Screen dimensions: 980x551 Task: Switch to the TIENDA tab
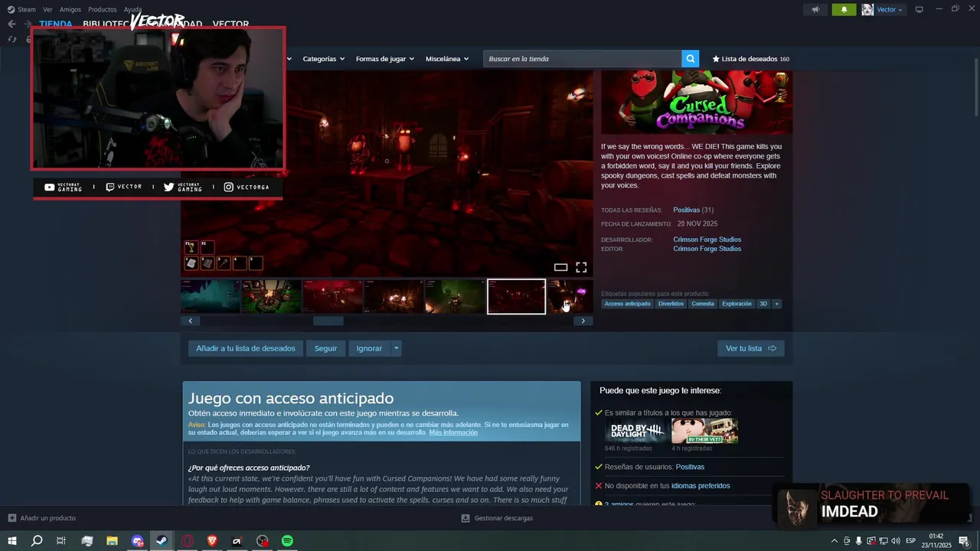(56, 24)
